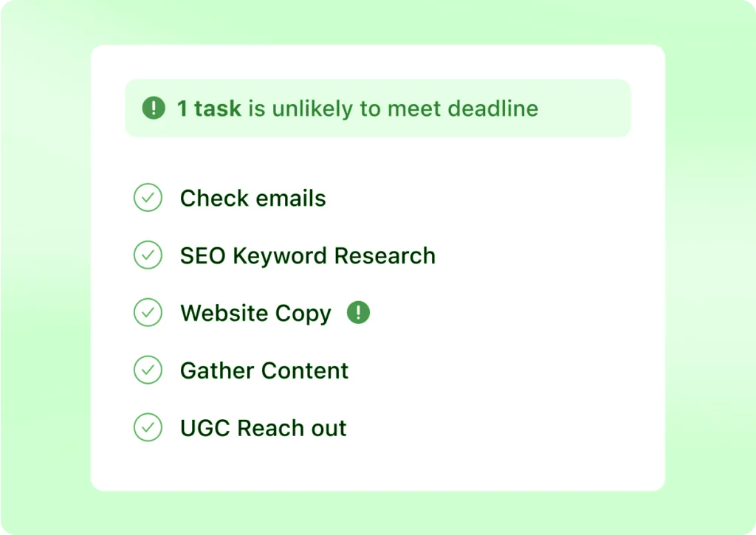756x535 pixels.
Task: Click the warning icon beside Website Copy
Action: (x=358, y=313)
